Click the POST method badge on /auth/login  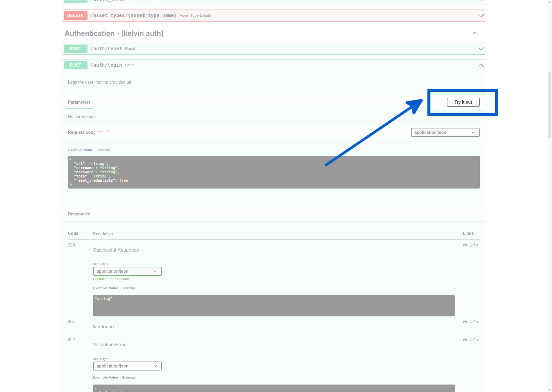pos(75,65)
